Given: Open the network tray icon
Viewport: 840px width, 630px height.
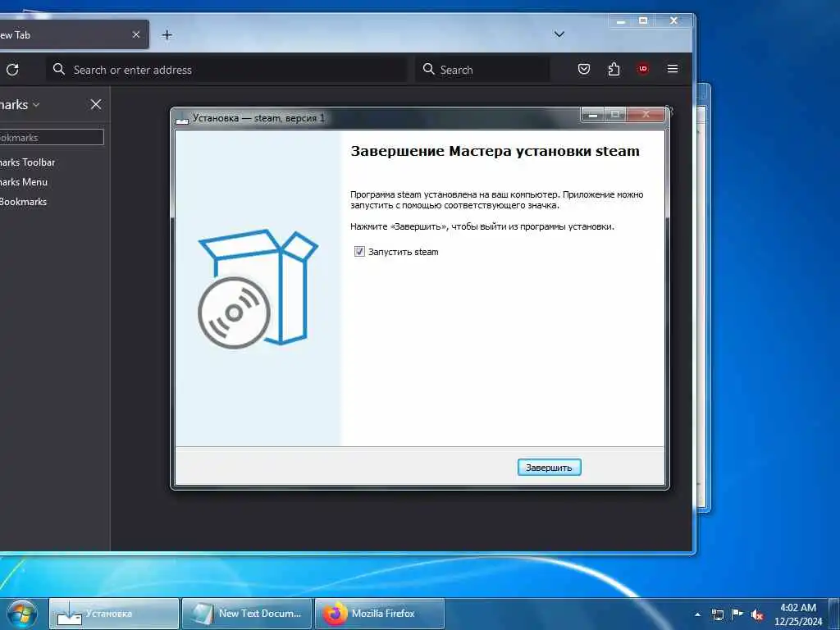Looking at the screenshot, I should [x=717, y=614].
